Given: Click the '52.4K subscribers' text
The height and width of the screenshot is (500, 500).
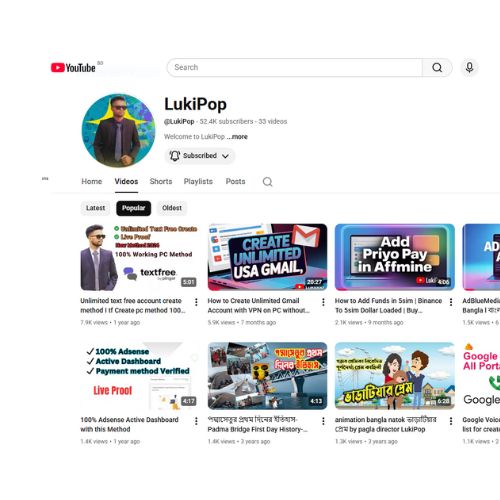Looking at the screenshot, I should point(226,121).
